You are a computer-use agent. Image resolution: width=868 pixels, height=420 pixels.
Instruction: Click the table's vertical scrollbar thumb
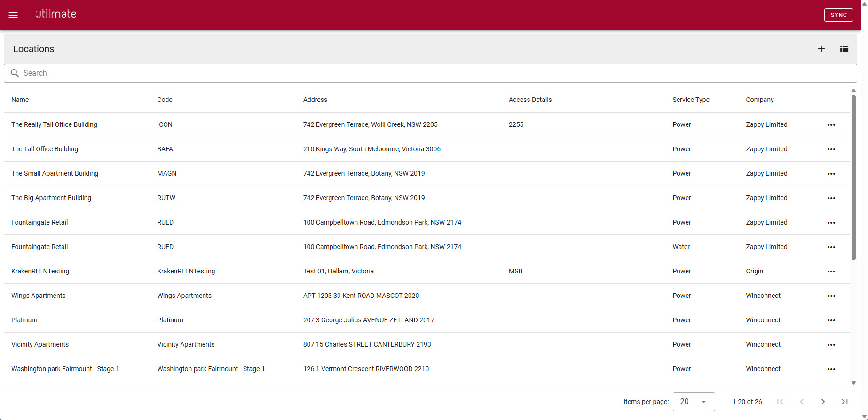pyautogui.click(x=853, y=178)
